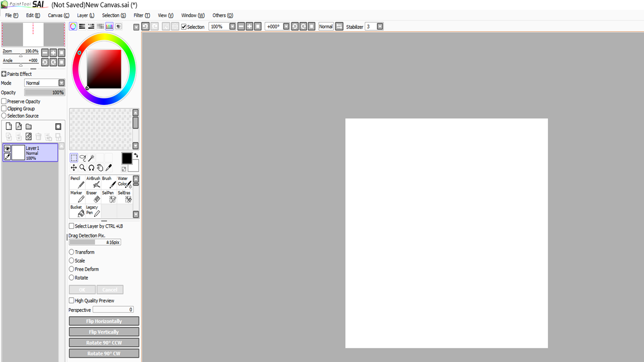
Task: Activate the Magic Wand selection tool
Action: click(91, 157)
